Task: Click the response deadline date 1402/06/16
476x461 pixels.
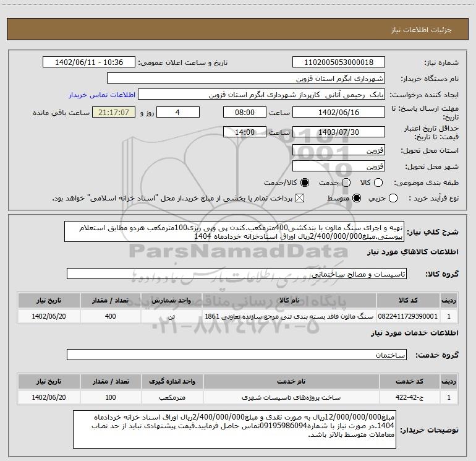Action: (x=339, y=113)
